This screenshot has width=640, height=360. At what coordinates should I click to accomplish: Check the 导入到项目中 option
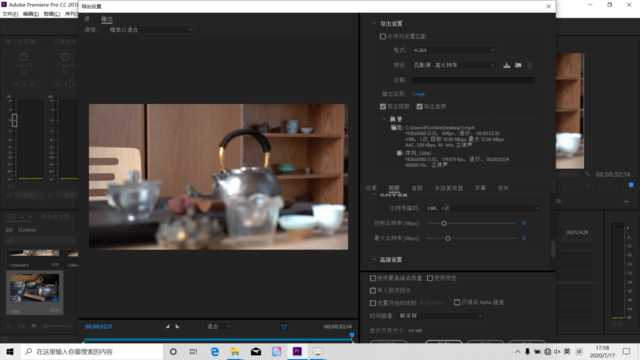373,291
